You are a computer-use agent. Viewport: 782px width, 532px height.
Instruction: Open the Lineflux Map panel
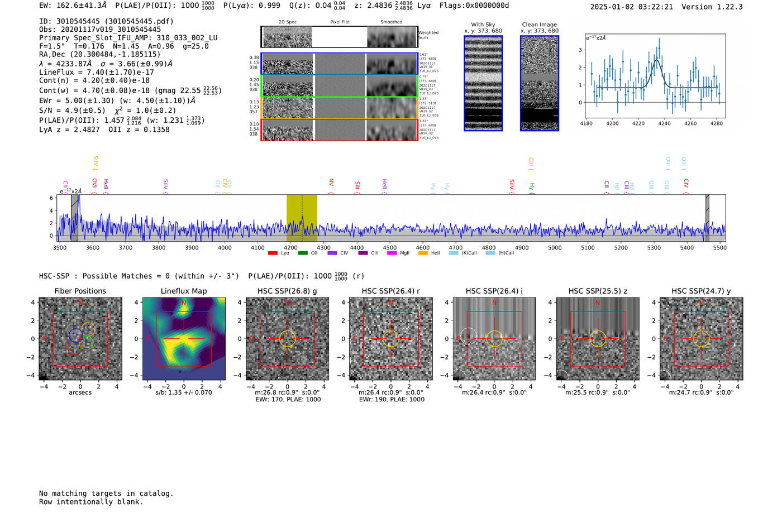[184, 339]
